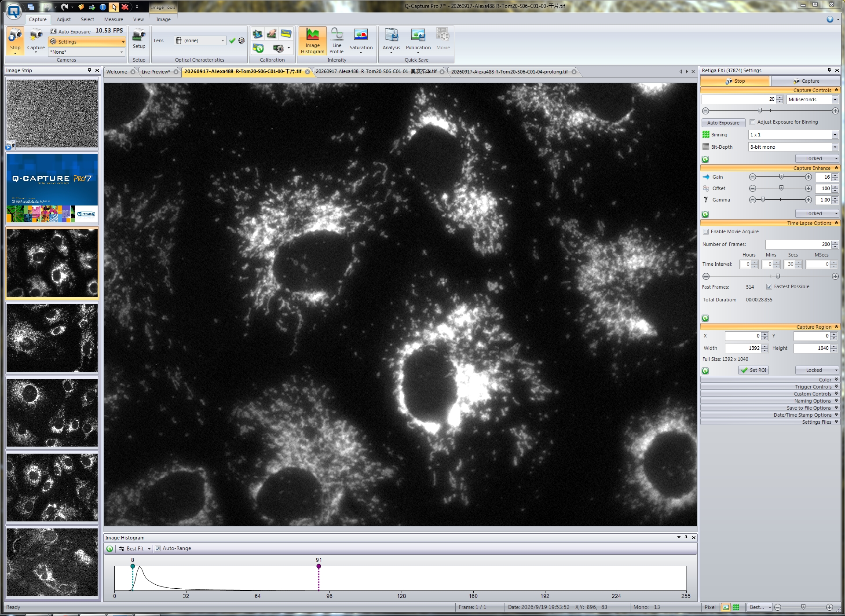
Task: Click the Auto Exposure button in settings
Action: click(723, 123)
